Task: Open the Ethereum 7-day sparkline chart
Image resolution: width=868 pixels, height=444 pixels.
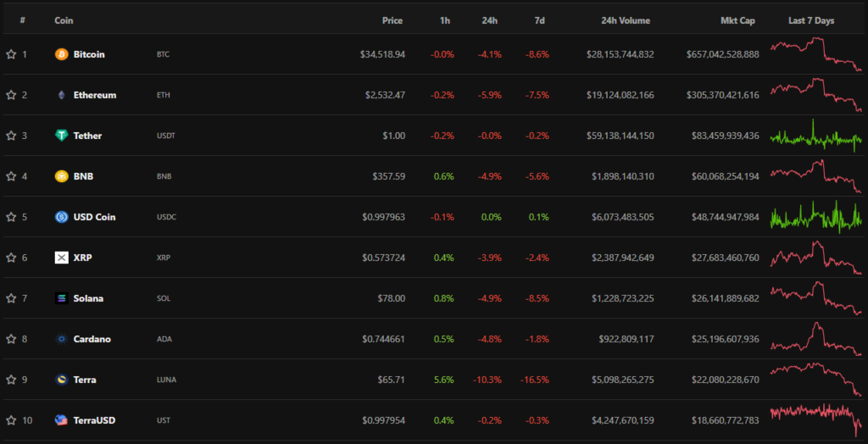Action: point(815,94)
